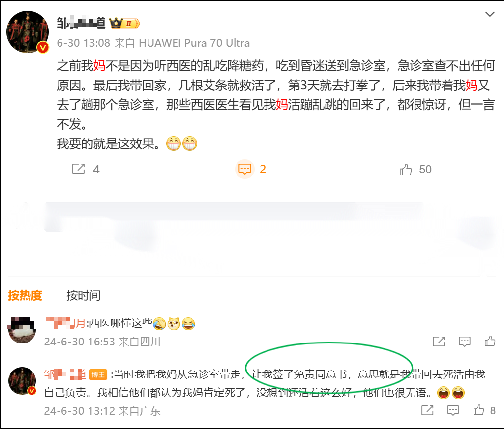
Task: Open the post author's avatar
Action: (x=28, y=32)
